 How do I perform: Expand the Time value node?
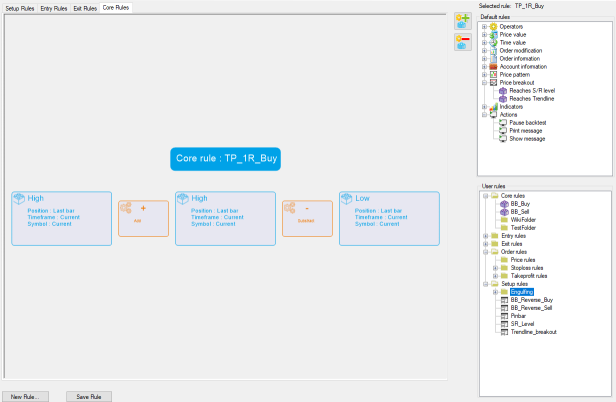click(484, 42)
